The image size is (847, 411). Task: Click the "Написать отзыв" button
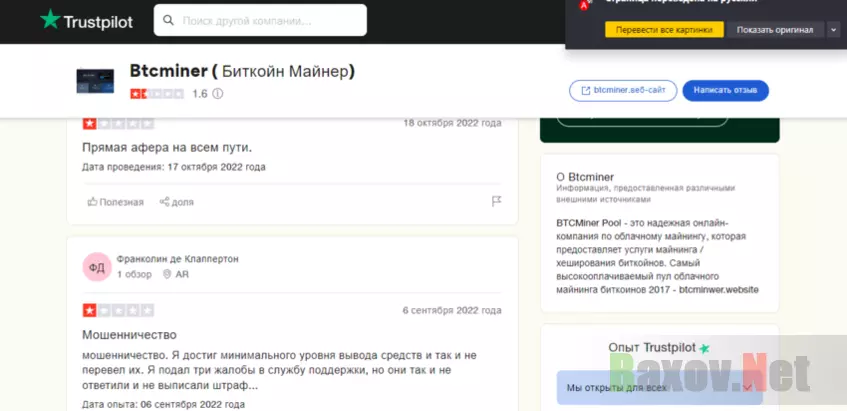[x=725, y=91]
